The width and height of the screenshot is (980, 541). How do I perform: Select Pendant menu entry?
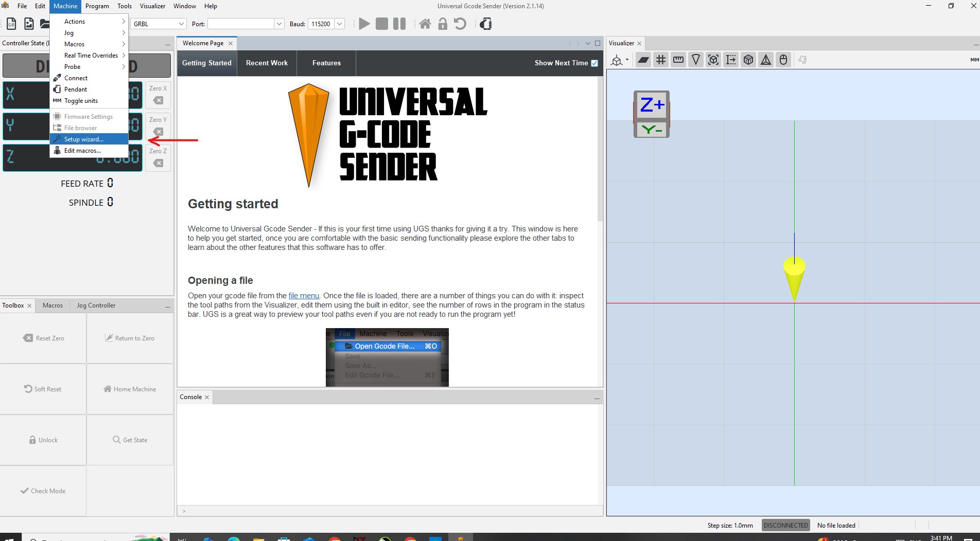pyautogui.click(x=89, y=89)
